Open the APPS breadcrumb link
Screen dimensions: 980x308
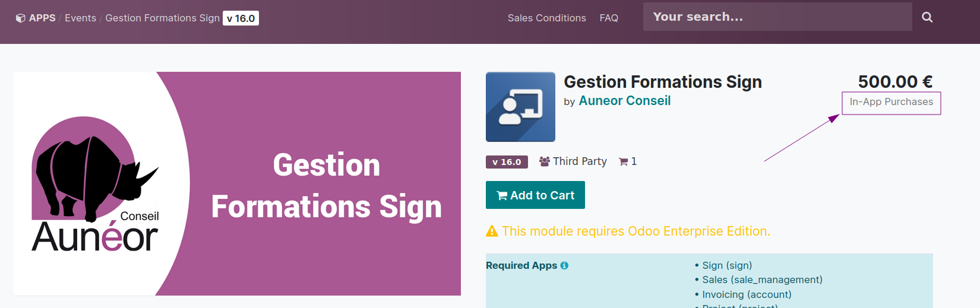tap(42, 18)
